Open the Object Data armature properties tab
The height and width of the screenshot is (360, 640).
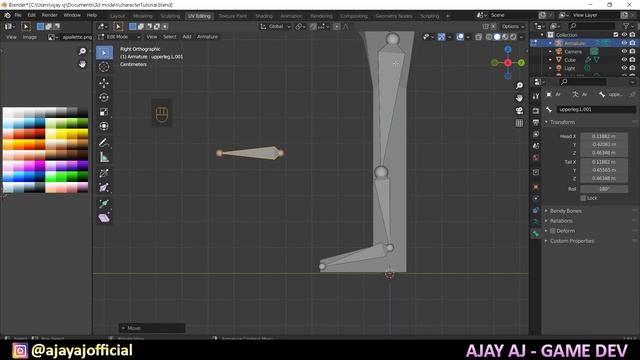(x=536, y=222)
